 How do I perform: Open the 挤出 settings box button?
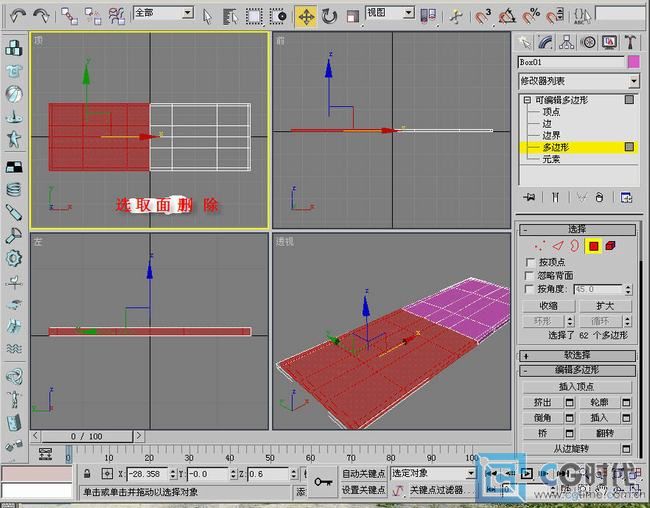coord(570,402)
